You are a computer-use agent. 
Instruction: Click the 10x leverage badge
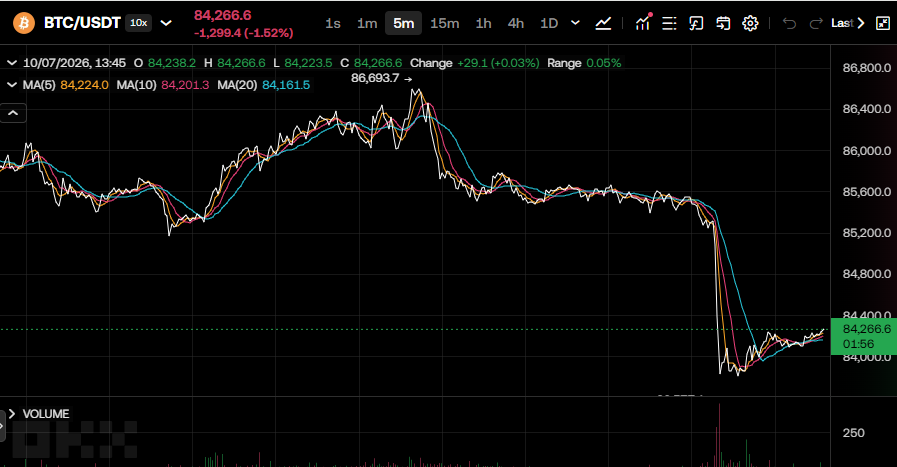pos(138,23)
